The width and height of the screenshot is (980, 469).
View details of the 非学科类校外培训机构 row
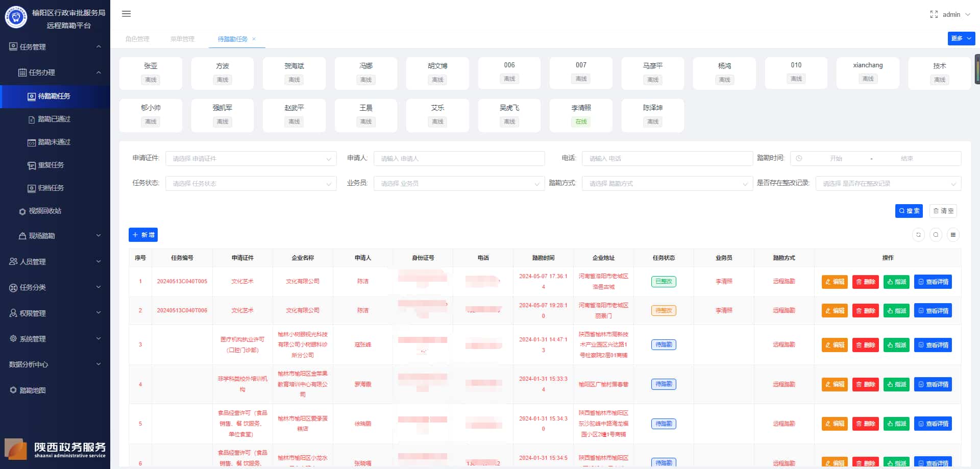coord(933,384)
